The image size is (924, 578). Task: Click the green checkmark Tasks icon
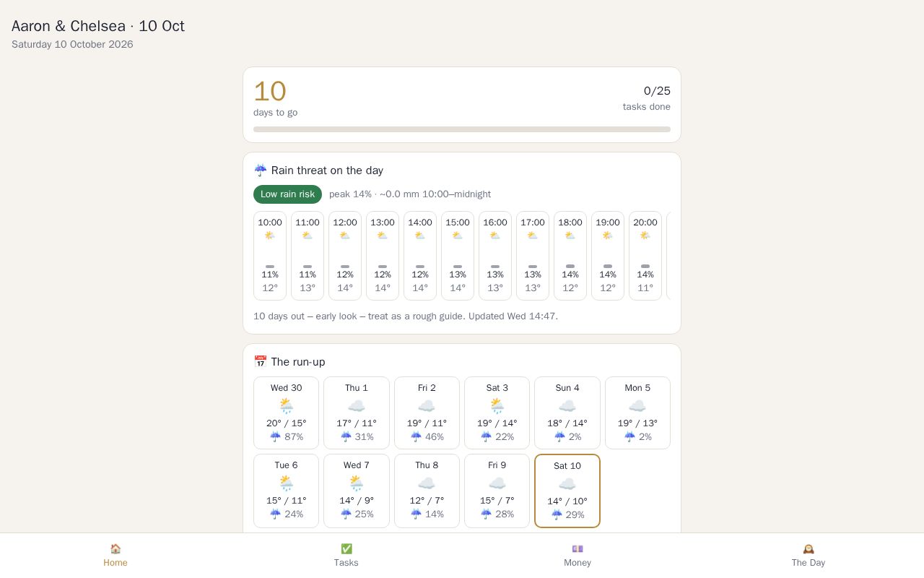point(346,549)
